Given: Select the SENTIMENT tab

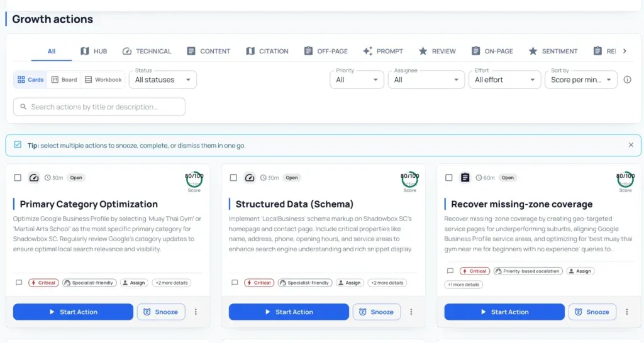Looking at the screenshot, I should [553, 52].
